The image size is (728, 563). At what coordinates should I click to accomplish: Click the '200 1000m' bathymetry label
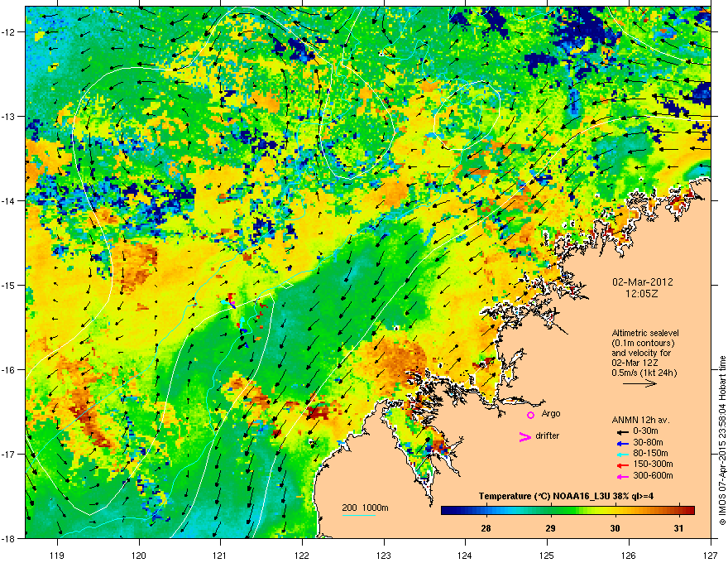tap(365, 508)
